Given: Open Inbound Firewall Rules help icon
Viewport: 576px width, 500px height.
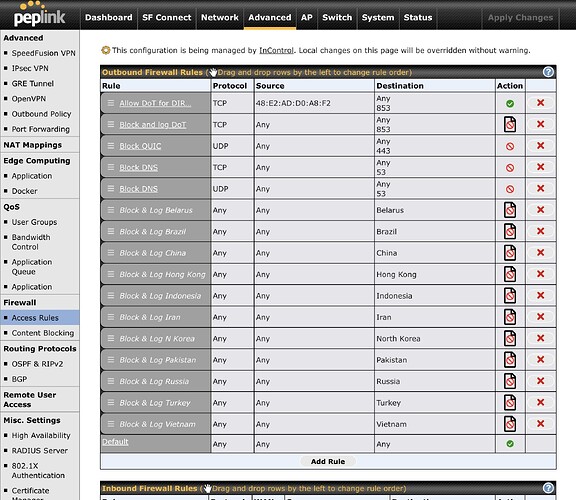Looking at the screenshot, I should click(548, 488).
